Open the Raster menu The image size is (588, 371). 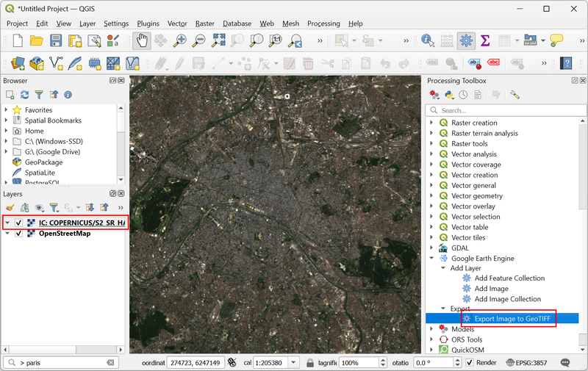coord(205,24)
